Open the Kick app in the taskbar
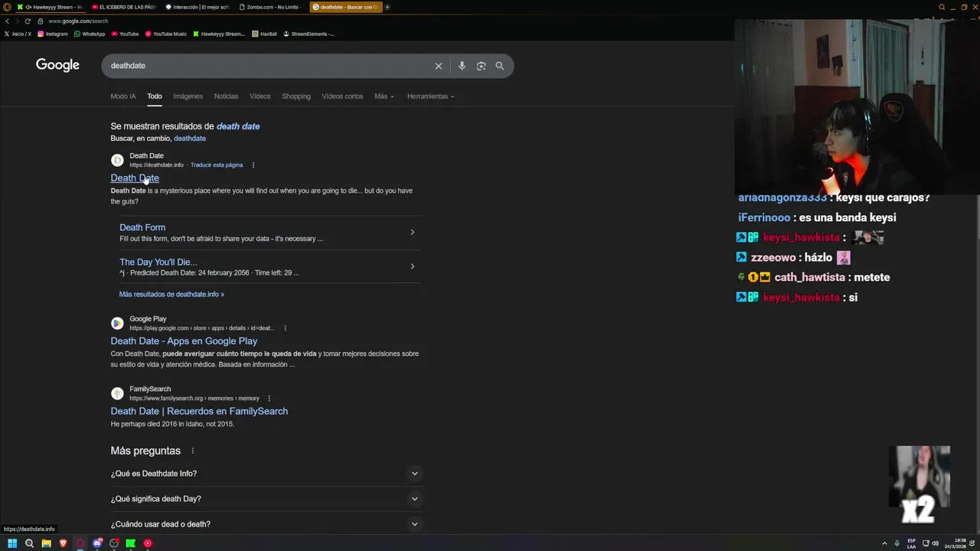The width and height of the screenshot is (980, 551). tap(131, 543)
